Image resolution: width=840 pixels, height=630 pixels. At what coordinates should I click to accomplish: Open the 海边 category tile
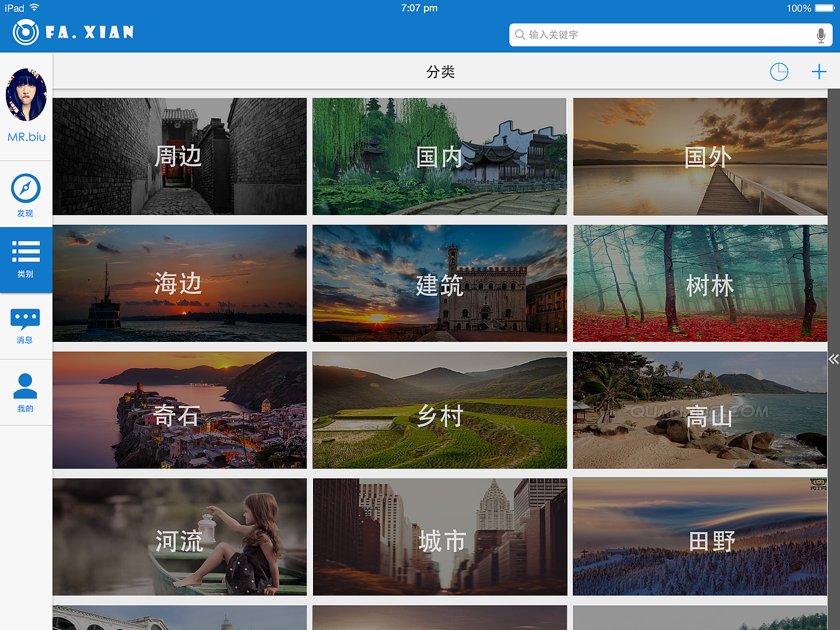[178, 283]
